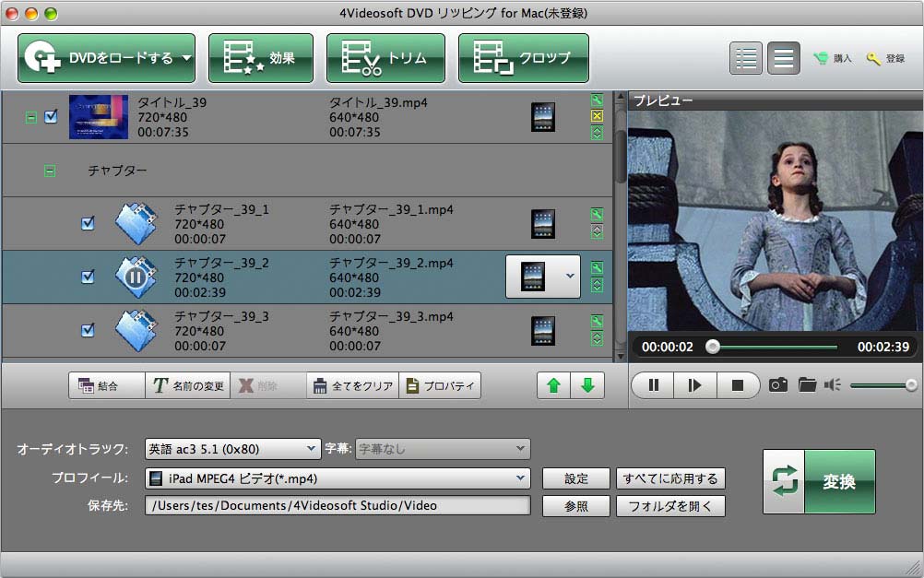Click the snapshot camera icon
924x578 pixels.
[778, 385]
